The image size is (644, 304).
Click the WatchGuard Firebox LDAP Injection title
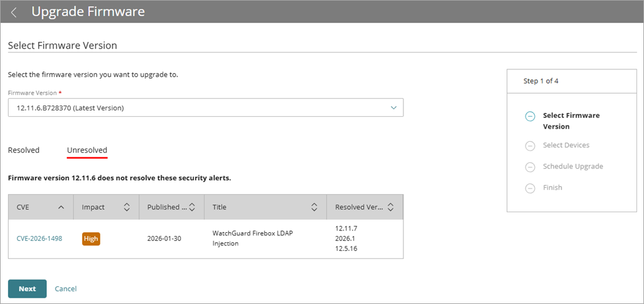(252, 238)
